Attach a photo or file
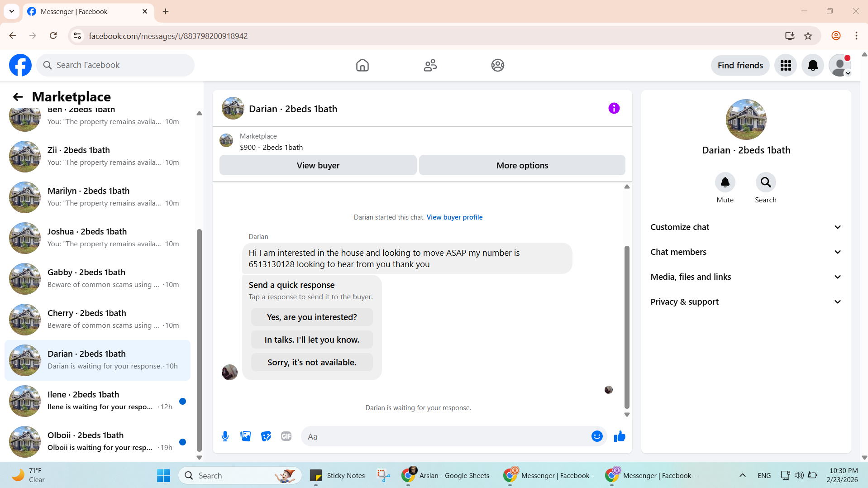The width and height of the screenshot is (868, 488). click(x=245, y=436)
